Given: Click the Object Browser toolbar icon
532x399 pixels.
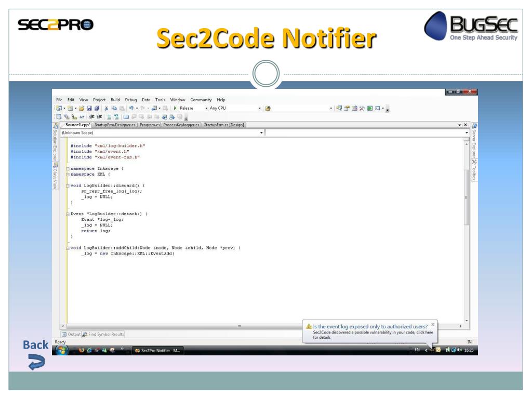Looking at the screenshot, I should click(354, 108).
